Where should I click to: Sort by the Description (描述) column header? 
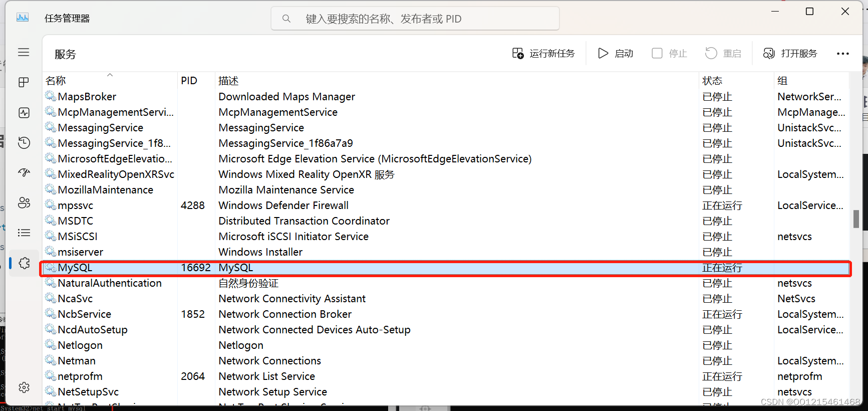point(228,81)
